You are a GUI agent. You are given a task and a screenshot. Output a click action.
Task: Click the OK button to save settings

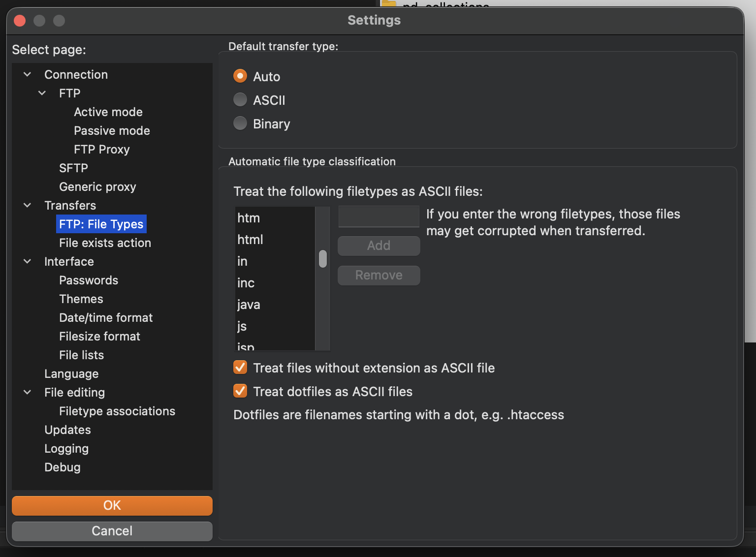coord(112,505)
